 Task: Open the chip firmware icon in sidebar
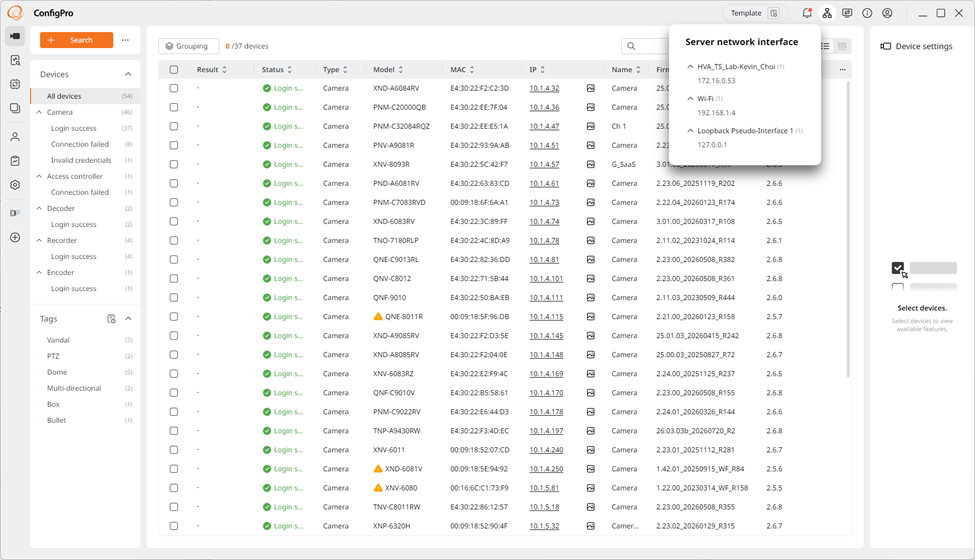click(x=15, y=84)
